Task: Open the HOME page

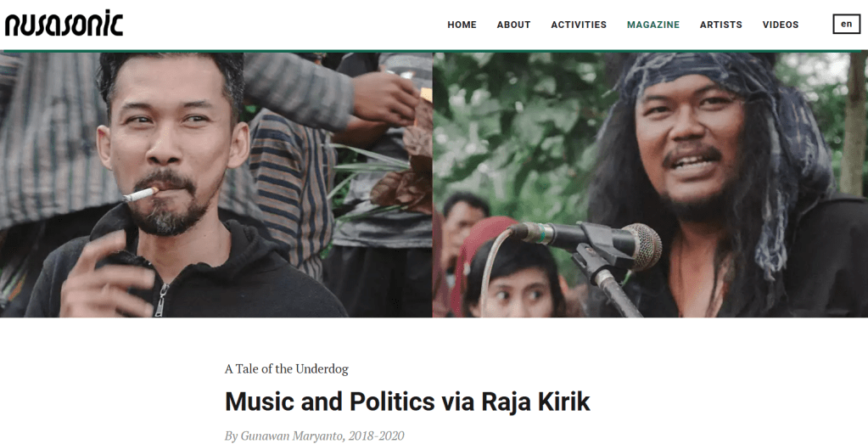Action: click(x=462, y=25)
